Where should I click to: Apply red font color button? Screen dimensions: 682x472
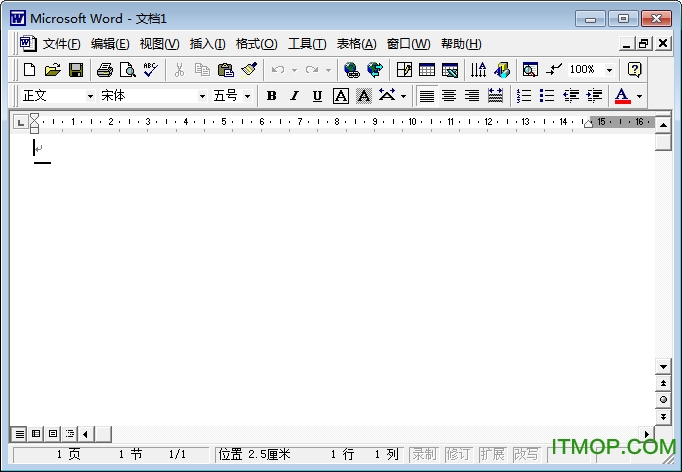click(x=622, y=96)
